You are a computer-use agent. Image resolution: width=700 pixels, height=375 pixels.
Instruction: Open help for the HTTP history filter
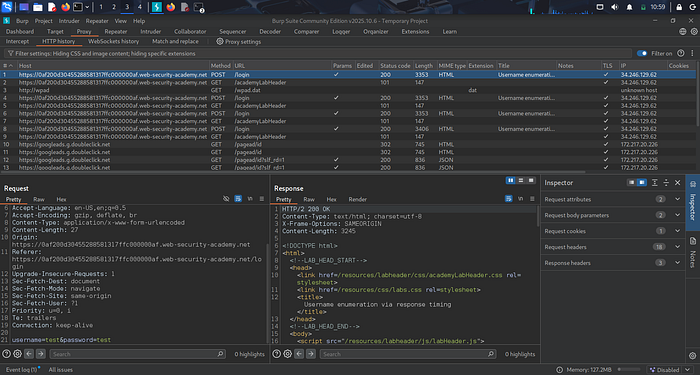pyautogui.click(x=680, y=53)
